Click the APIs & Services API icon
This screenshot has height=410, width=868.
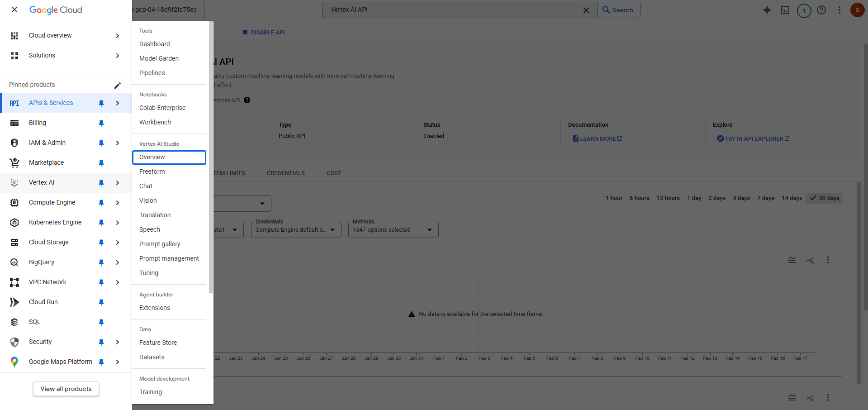[14, 103]
